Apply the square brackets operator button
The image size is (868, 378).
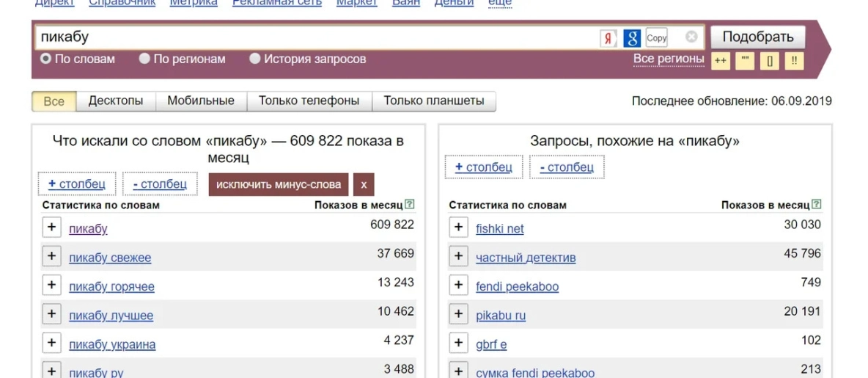pos(769,61)
